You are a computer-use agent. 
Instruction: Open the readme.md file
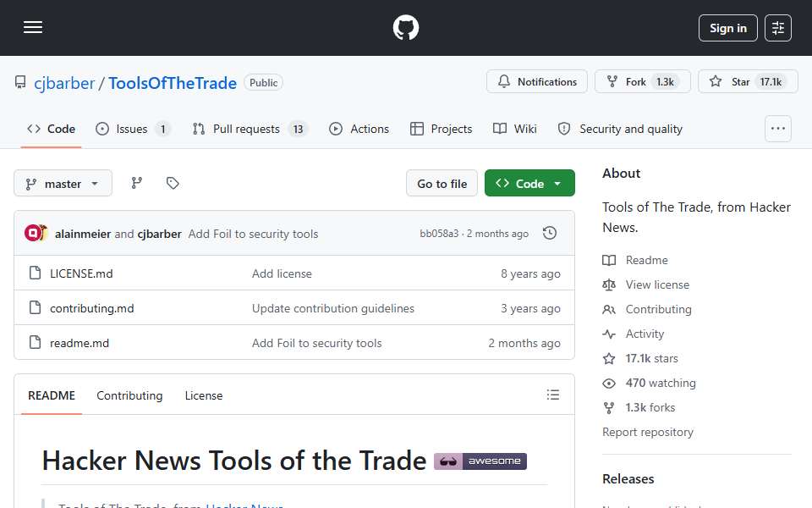click(80, 343)
